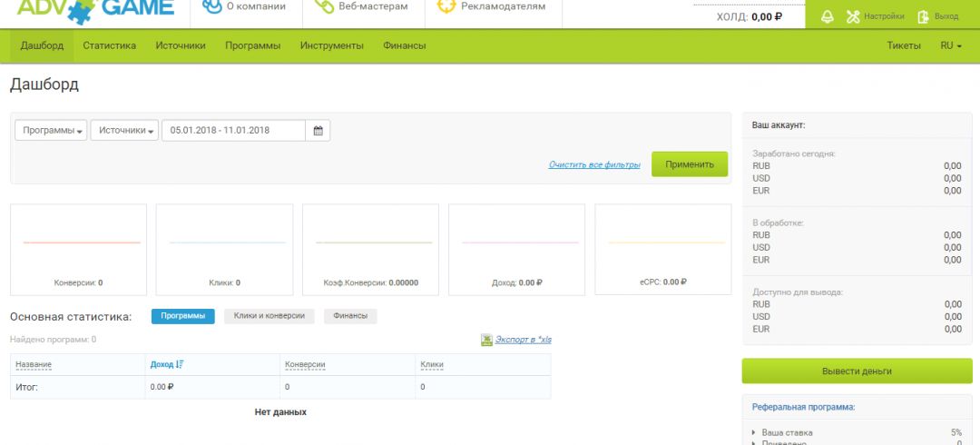Viewport: 980px width, 445px height.
Task: Click the Очистить все фильтры link
Action: pos(594,165)
